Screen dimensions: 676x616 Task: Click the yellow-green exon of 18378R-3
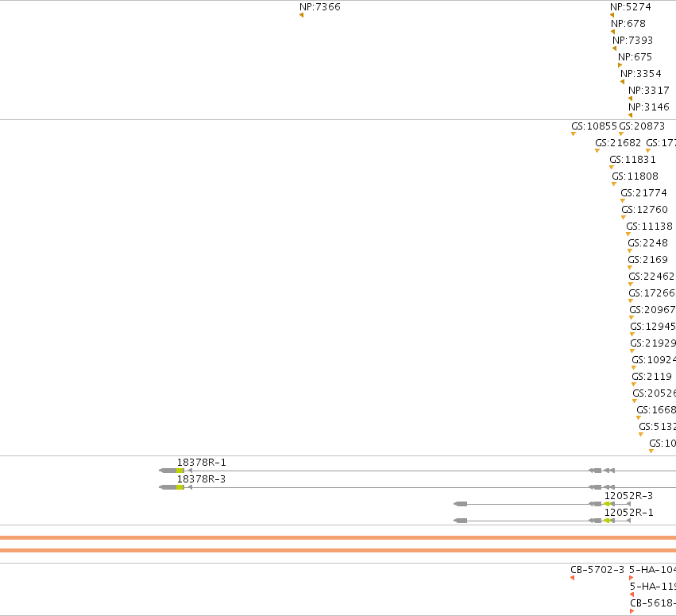180,487
